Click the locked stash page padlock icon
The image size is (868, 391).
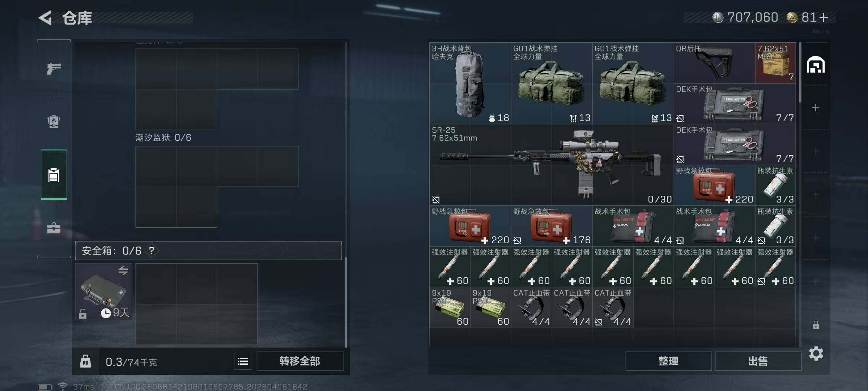(x=816, y=325)
